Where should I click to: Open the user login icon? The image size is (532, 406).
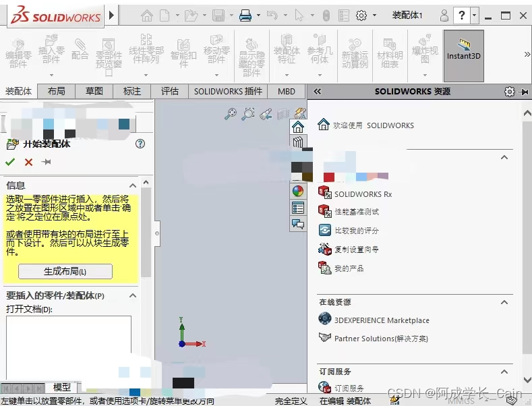point(444,16)
